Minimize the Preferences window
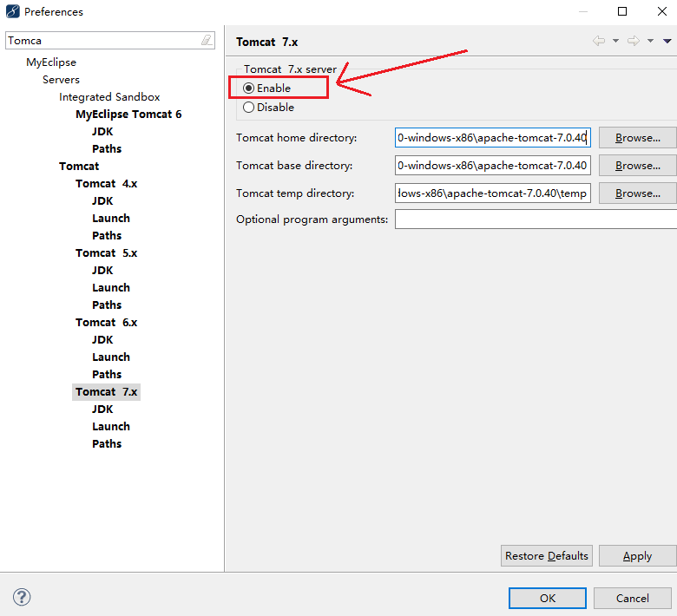This screenshot has height=616, width=677. (x=583, y=11)
